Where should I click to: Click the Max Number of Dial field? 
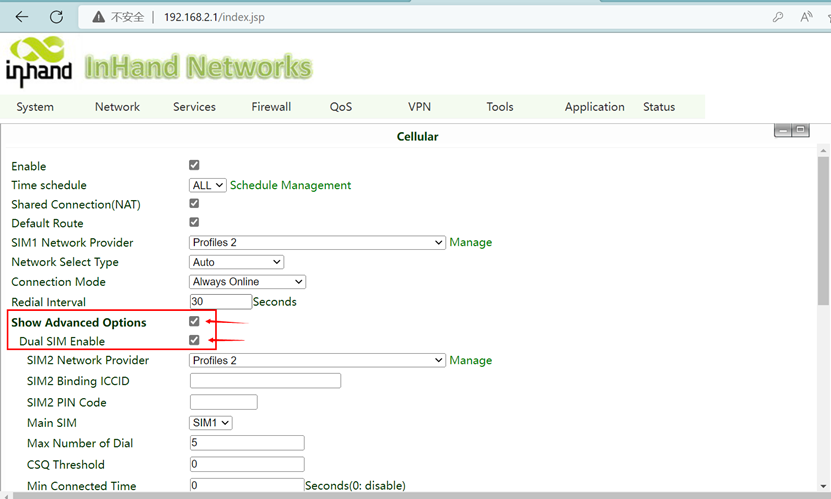point(247,443)
